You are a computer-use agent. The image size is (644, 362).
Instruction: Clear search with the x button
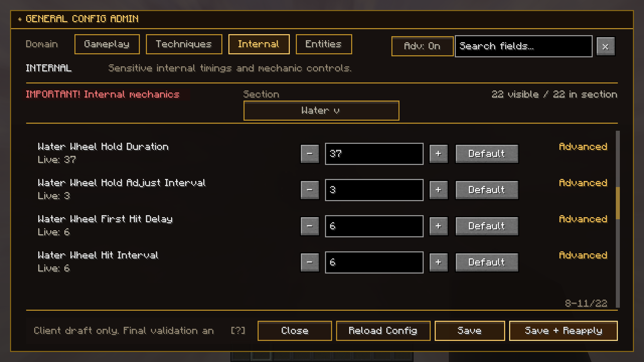605,47
